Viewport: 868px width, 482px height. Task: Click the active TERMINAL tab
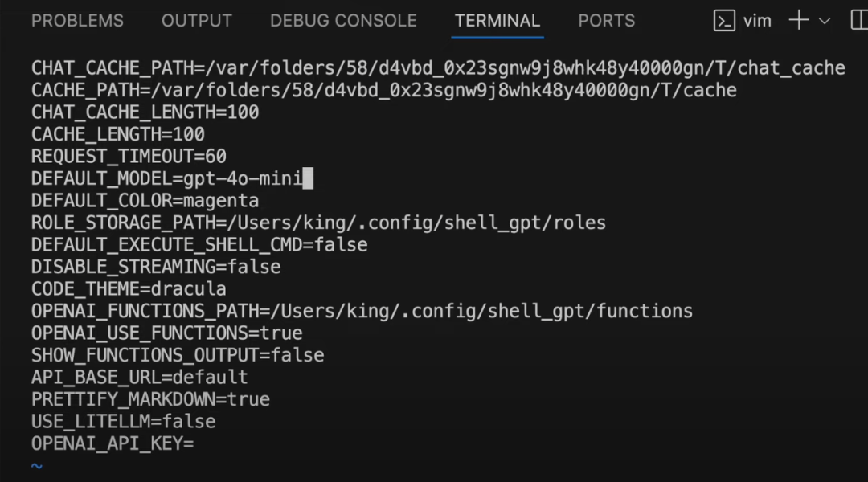(497, 20)
